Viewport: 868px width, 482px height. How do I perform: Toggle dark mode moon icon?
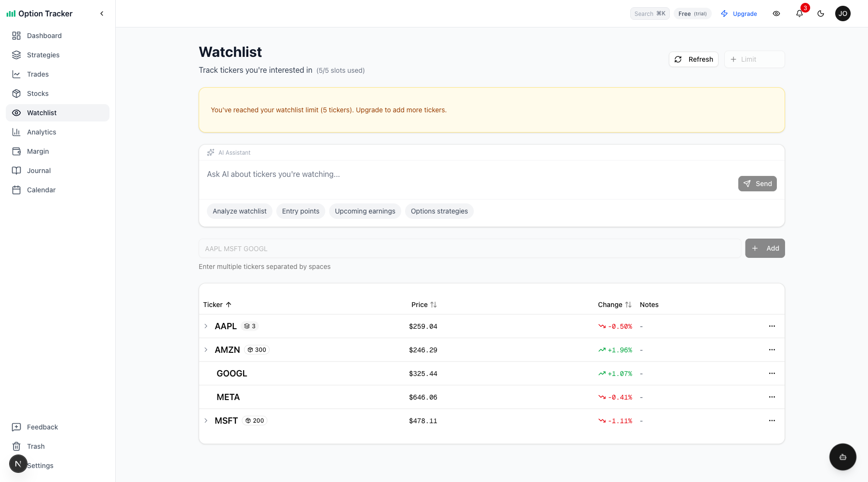click(x=821, y=13)
